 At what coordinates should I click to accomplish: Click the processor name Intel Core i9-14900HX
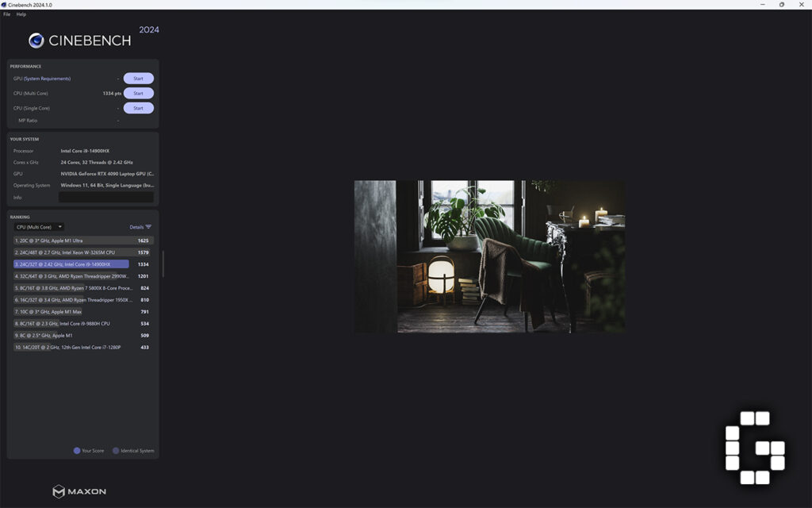pos(85,151)
